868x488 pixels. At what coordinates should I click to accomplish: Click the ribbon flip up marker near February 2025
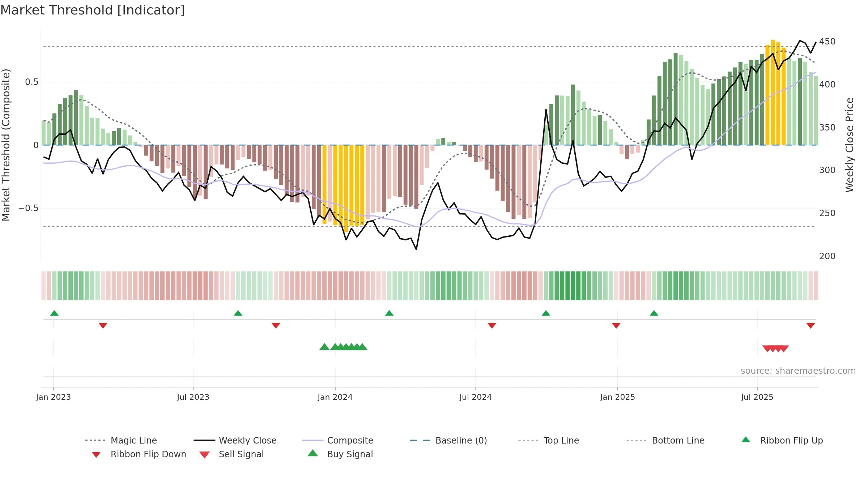click(x=654, y=313)
